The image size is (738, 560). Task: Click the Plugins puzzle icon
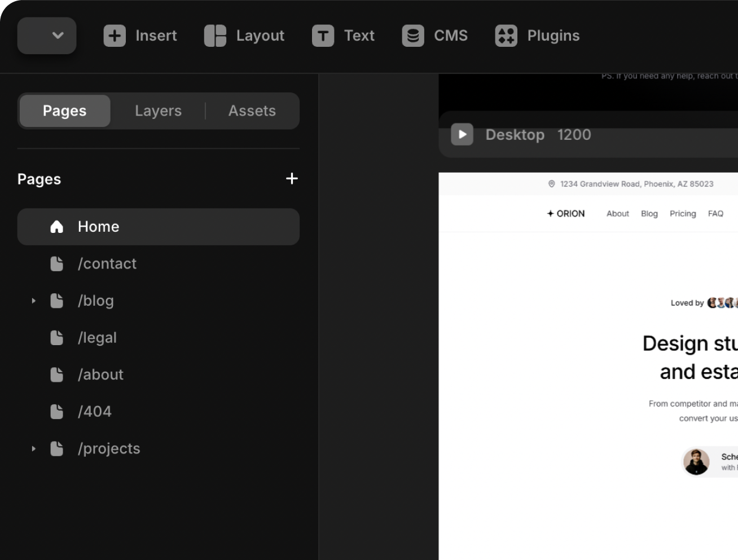click(506, 36)
